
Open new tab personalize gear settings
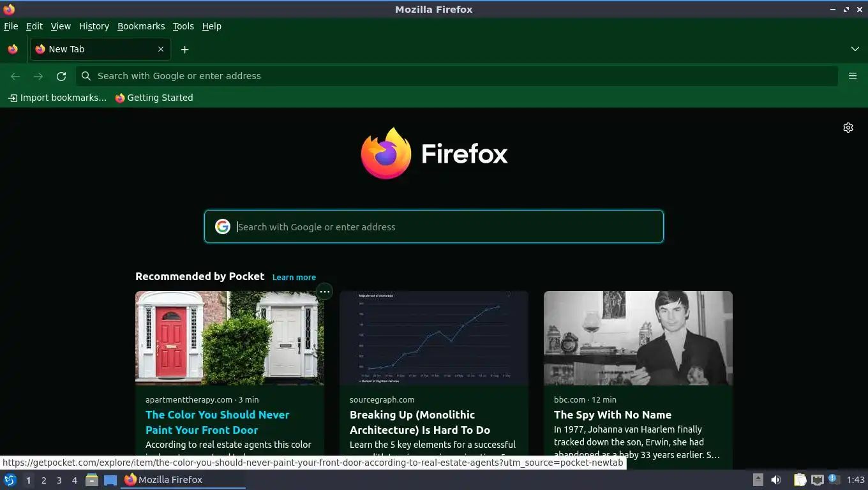[x=848, y=128]
